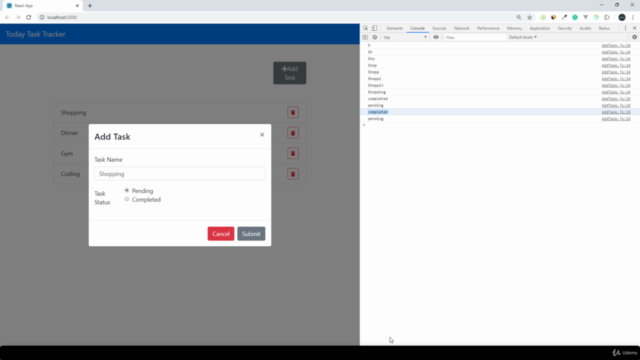This screenshot has width=640, height=360.
Task: Activate the DevTools inspect element tool
Action: point(365,28)
